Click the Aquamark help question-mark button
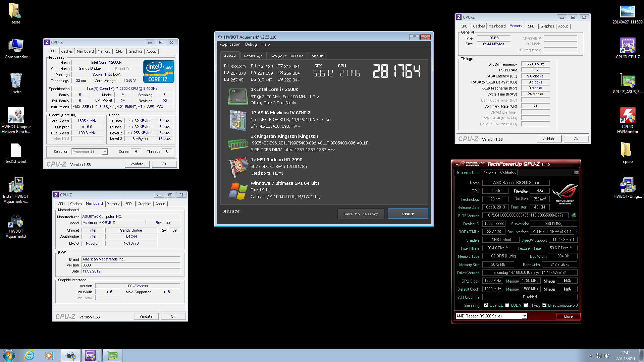Screen dimensions: 644x362 point(414,37)
